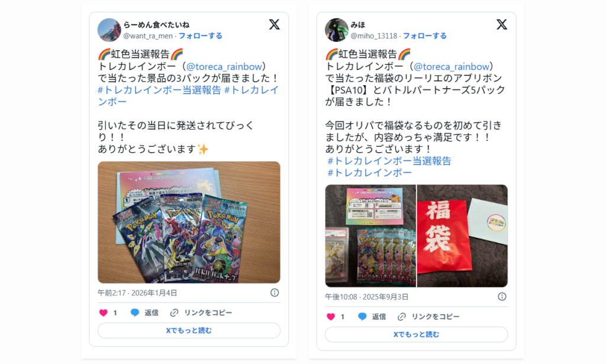
Task: Click Xでもっと読む button under the right tweet
Action: pyautogui.click(x=416, y=334)
